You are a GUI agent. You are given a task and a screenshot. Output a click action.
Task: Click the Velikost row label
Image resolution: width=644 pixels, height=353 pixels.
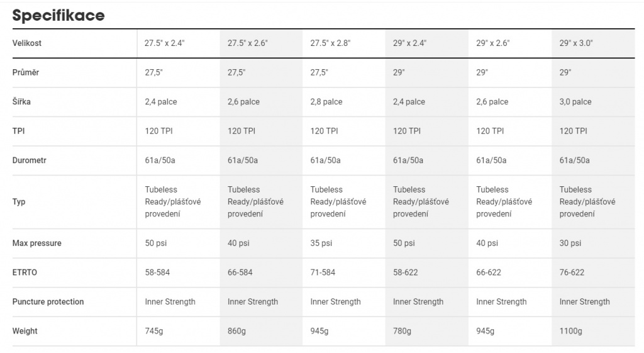[26, 43]
